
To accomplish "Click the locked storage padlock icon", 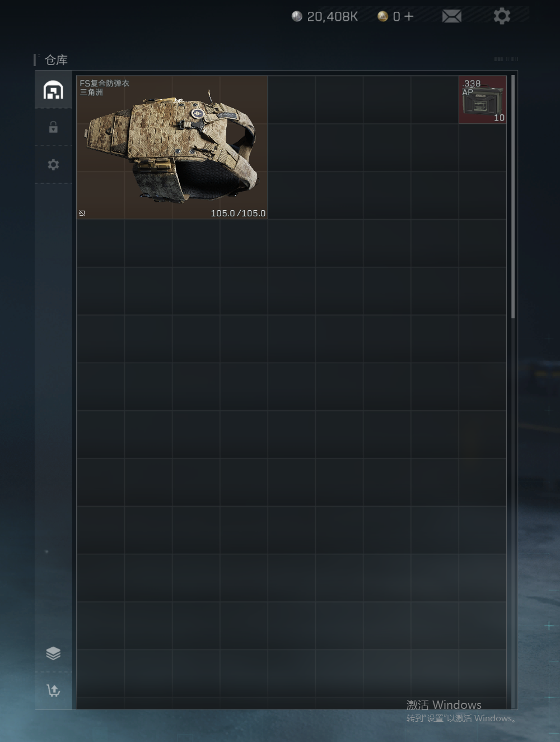I will (x=53, y=127).
